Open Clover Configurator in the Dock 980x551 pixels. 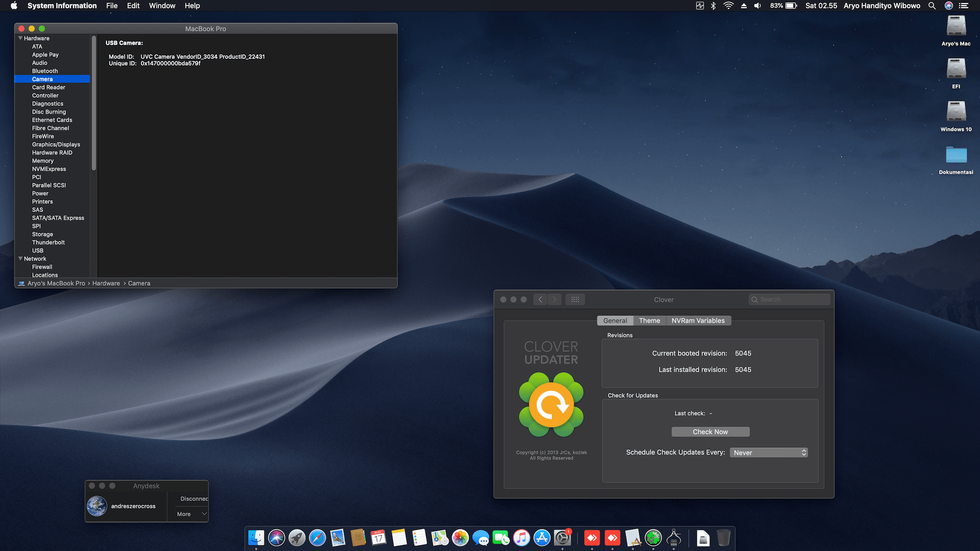[x=653, y=538]
